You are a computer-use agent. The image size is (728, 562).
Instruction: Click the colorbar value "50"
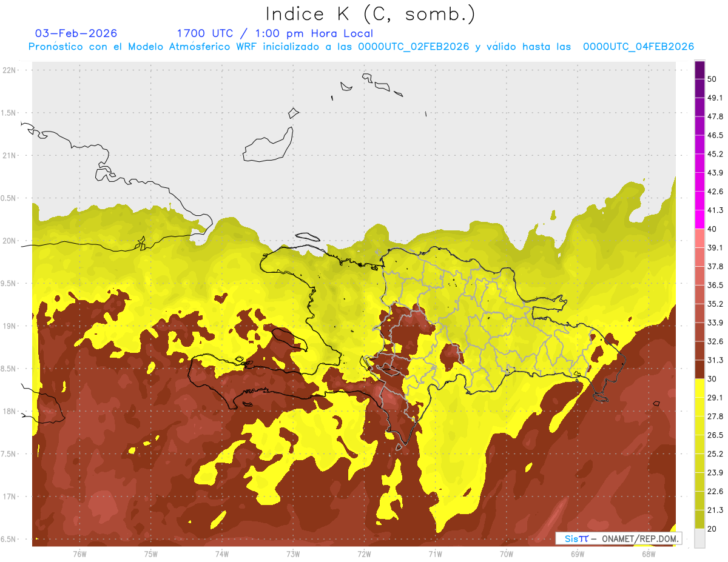pos(712,79)
